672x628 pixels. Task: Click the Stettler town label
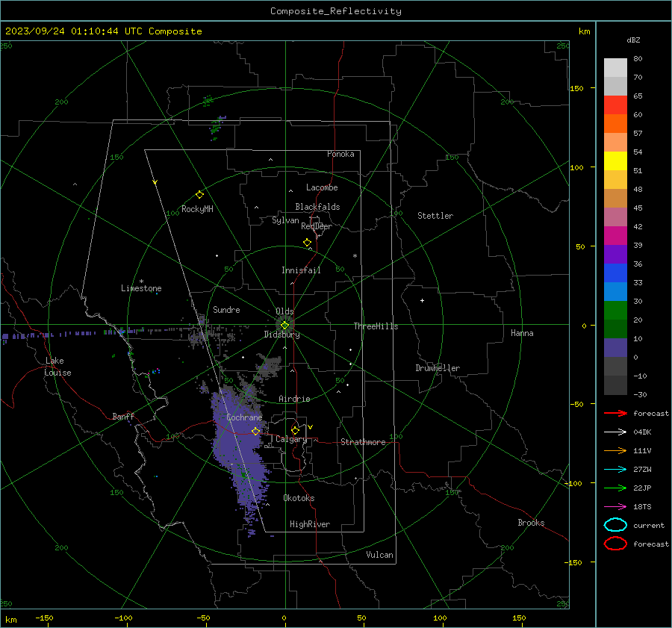[435, 216]
